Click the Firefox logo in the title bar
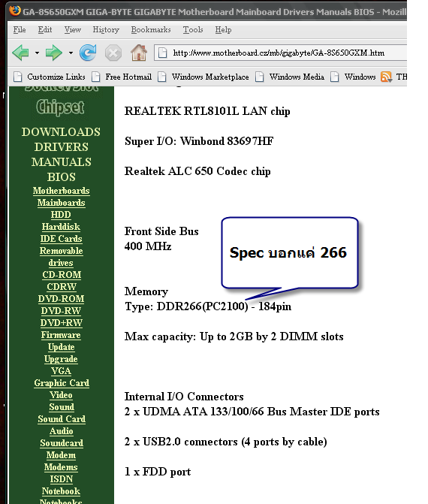 click(x=15, y=11)
